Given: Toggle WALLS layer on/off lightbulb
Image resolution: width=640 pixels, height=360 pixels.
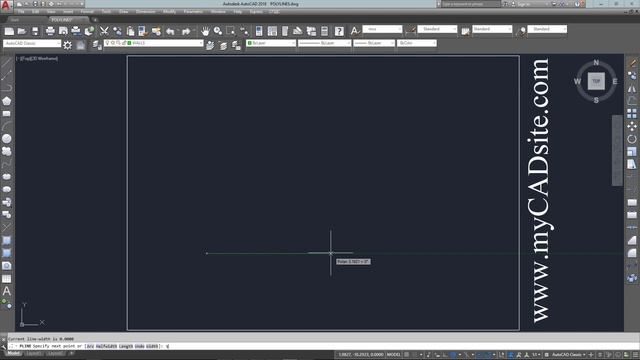Looking at the screenshot, I should (107, 43).
